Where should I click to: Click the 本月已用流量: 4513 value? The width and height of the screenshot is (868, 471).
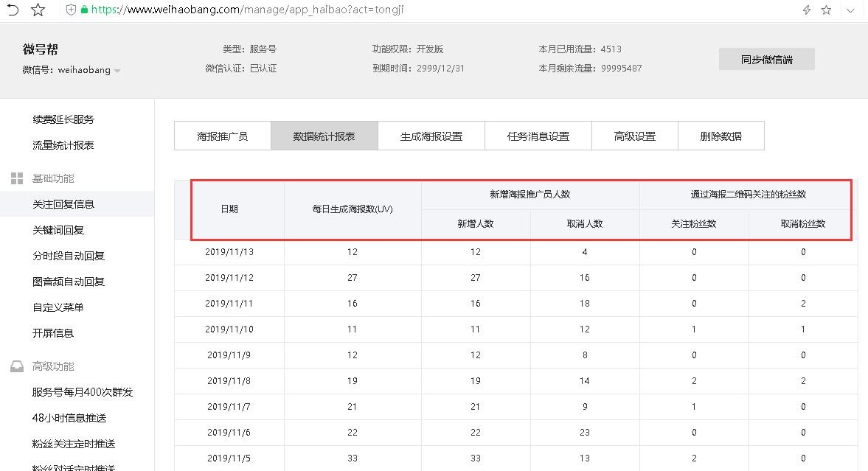coord(580,49)
